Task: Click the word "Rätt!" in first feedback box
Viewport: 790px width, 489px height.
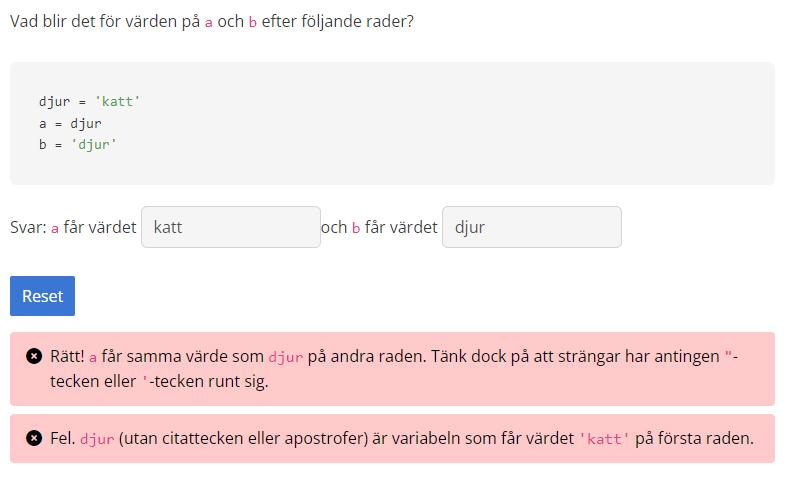Action: point(67,356)
